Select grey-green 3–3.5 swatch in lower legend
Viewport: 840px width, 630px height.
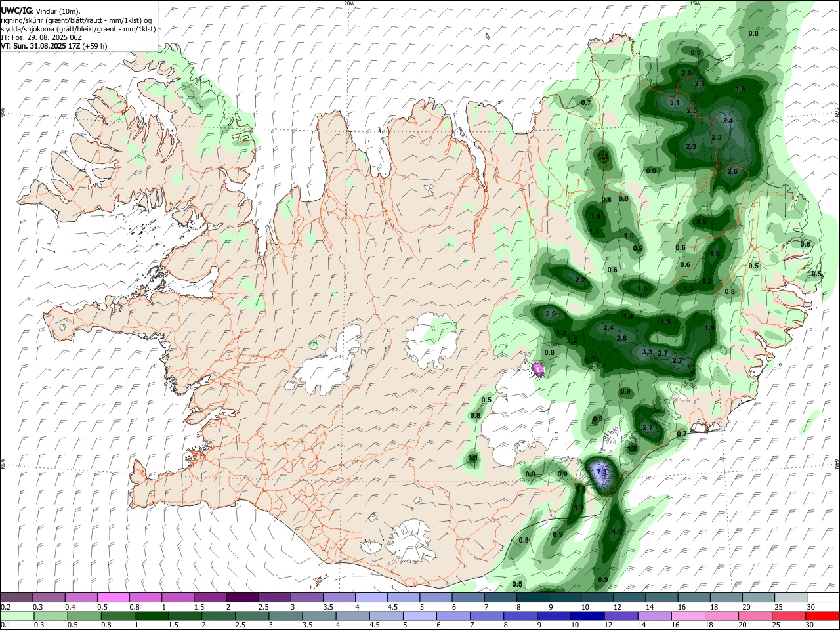285,616
